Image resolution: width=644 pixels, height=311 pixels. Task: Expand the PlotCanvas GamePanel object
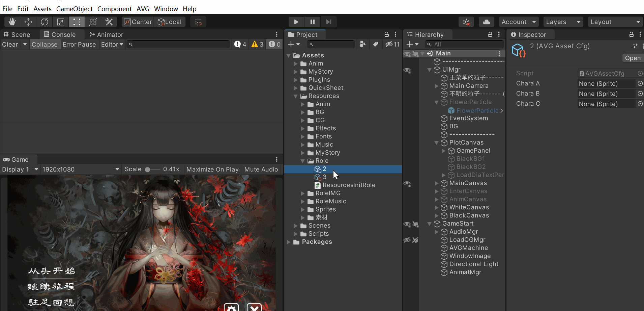click(x=444, y=151)
